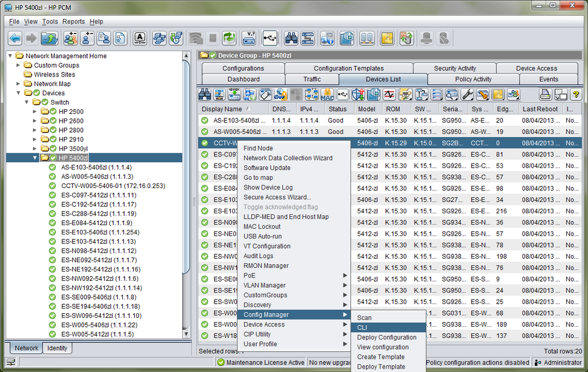588x372 pixels.
Task: Collapse the Network Management Home tree node
Action: click(10, 56)
